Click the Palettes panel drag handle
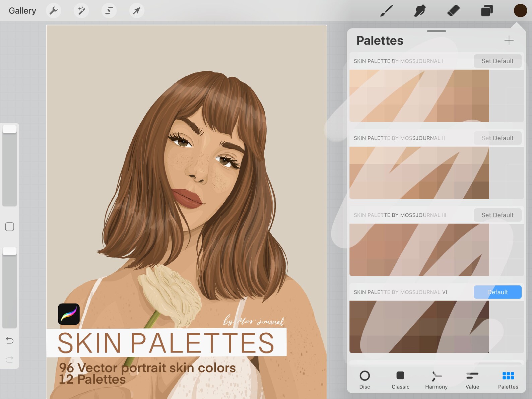 tap(436, 31)
